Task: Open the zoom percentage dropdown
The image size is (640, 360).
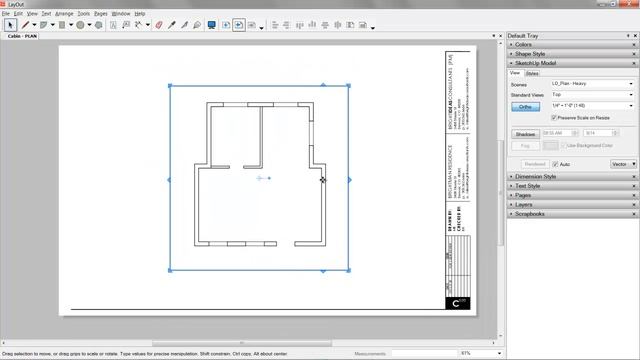Action: click(499, 353)
